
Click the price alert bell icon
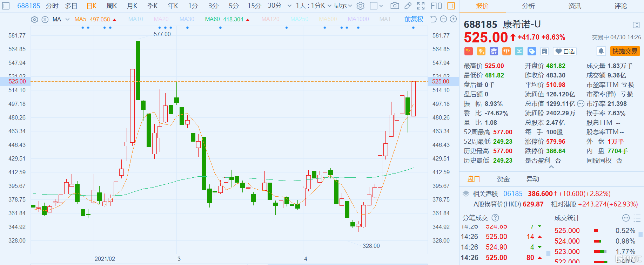(x=601, y=51)
